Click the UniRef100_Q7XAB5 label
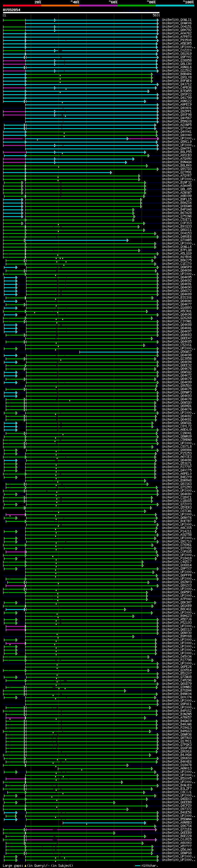The width and height of the screenshot is (197, 868). coord(176,240)
